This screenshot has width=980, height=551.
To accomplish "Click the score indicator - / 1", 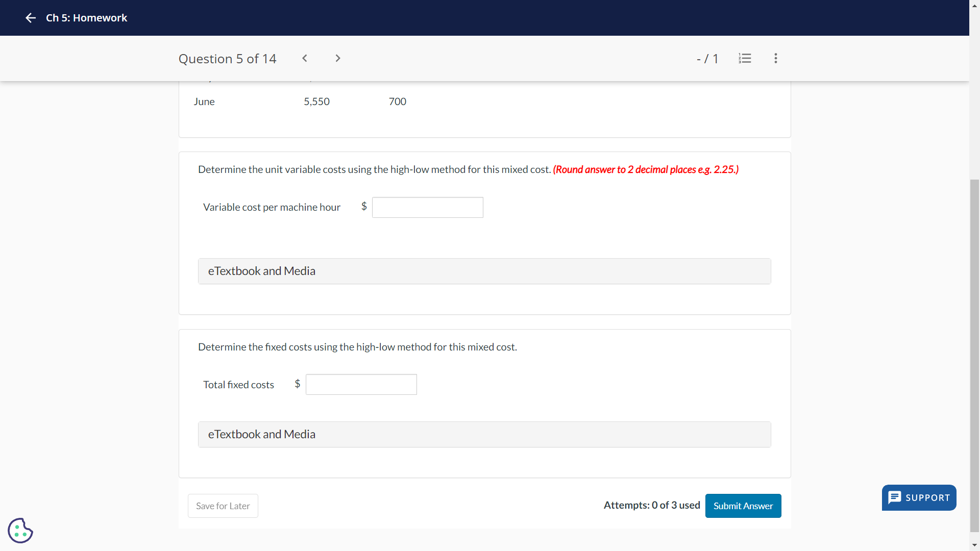I will click(707, 59).
